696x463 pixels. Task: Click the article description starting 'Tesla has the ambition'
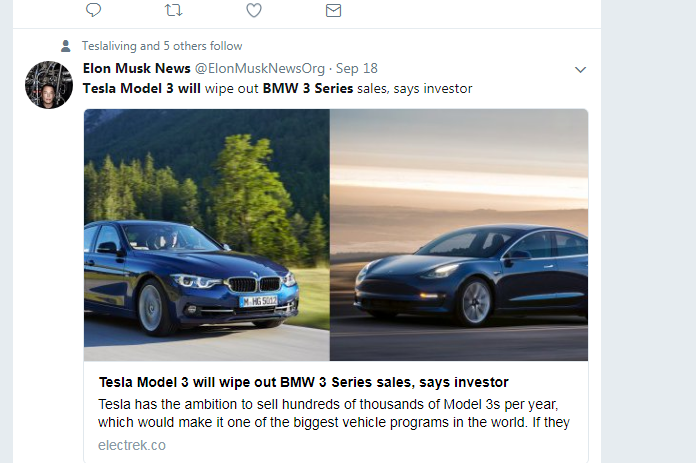(x=335, y=412)
